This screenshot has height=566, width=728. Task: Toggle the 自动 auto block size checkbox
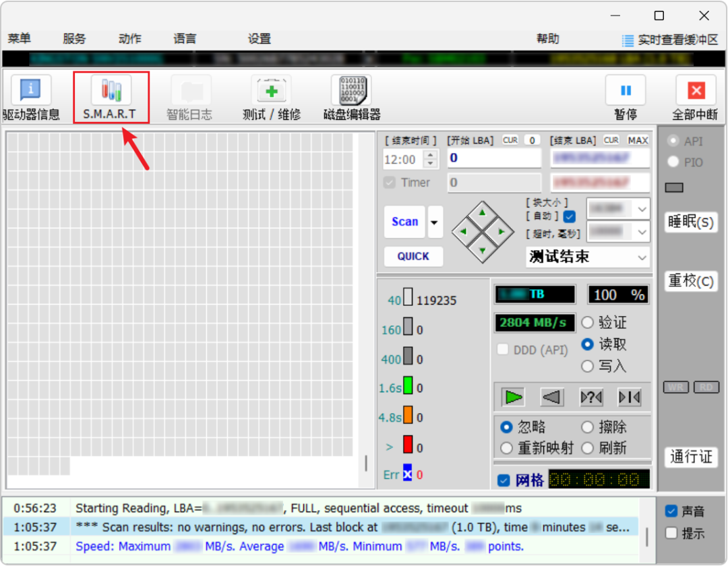coord(569,216)
